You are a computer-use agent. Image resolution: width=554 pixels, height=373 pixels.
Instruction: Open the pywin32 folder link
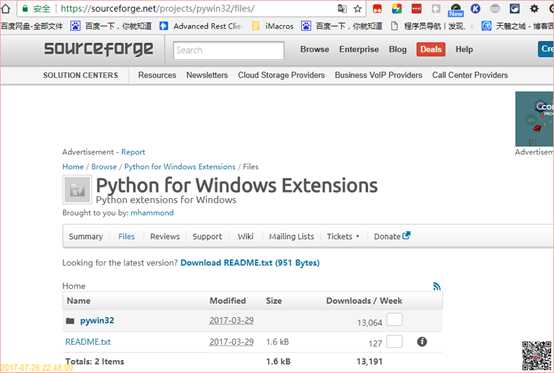coord(97,321)
